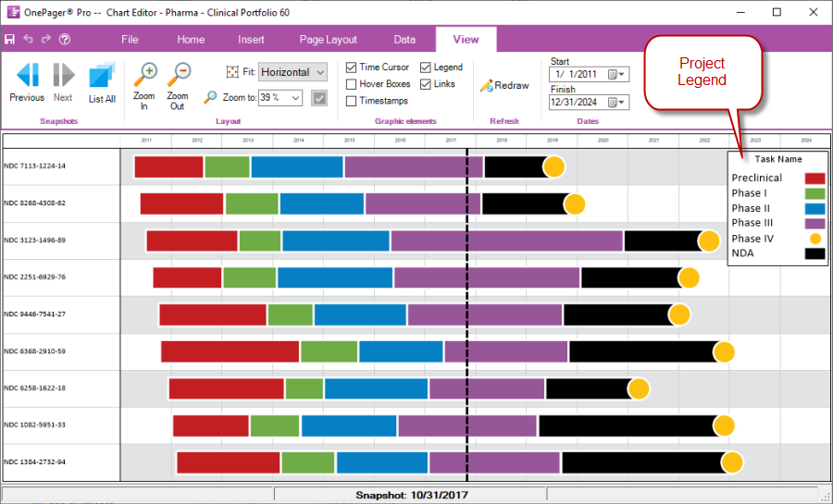Viewport: 833px width, 504px height.
Task: Click the Phase III purple legend swatch
Action: (814, 224)
